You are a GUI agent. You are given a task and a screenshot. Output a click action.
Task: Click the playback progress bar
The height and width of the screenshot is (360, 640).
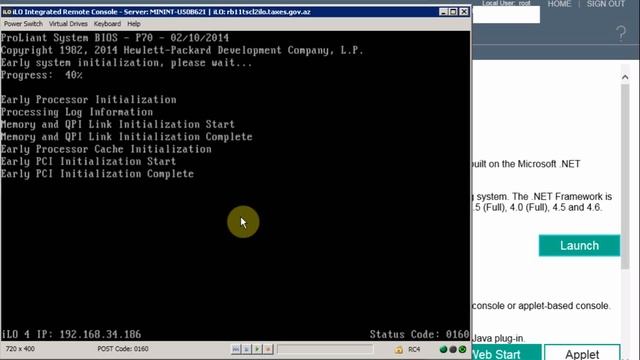point(325,349)
